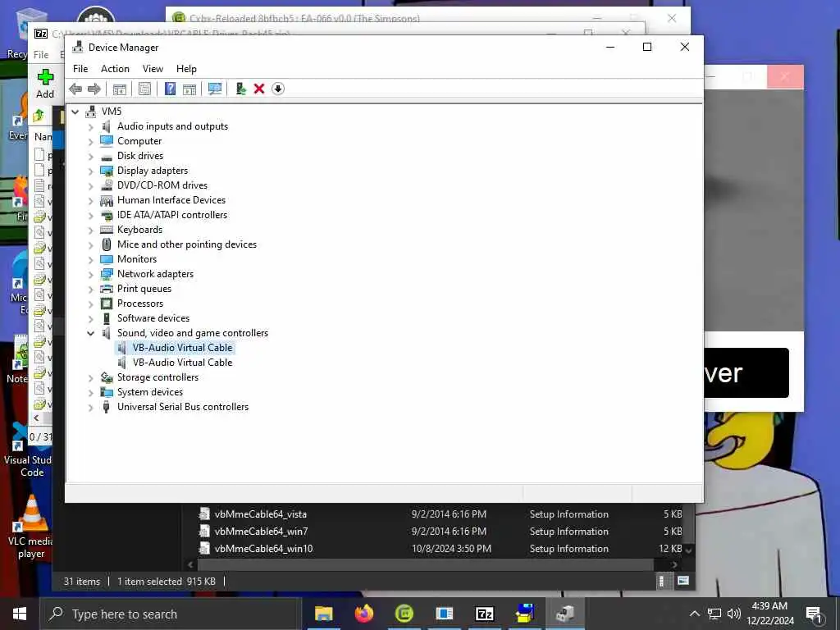Select the Print queues category
Image resolution: width=840 pixels, height=630 pixels.
click(144, 289)
